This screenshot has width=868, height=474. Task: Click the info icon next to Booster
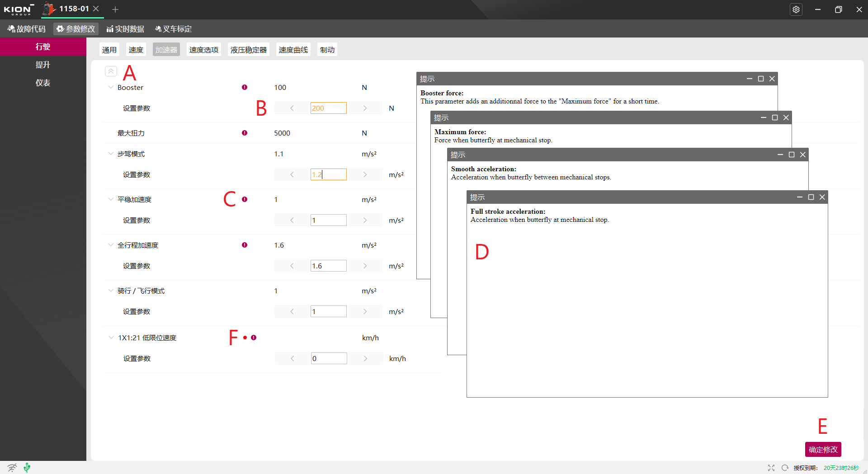coord(245,87)
